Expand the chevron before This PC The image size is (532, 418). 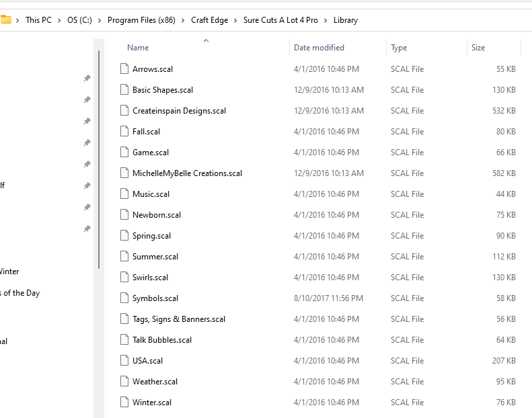click(x=17, y=20)
